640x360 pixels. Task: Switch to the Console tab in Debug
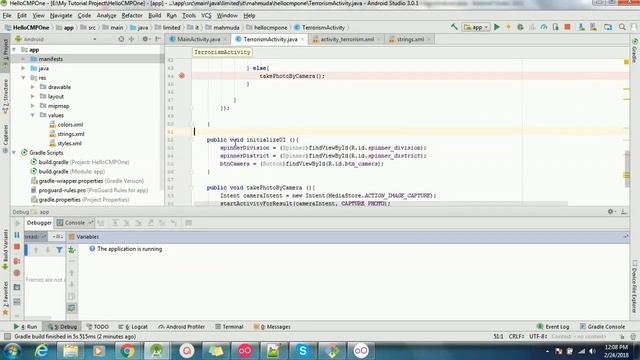click(75, 223)
